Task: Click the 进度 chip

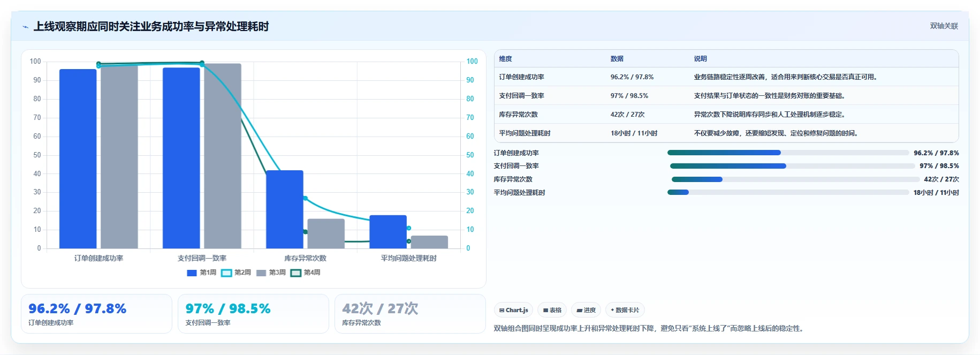Action: [x=586, y=310]
